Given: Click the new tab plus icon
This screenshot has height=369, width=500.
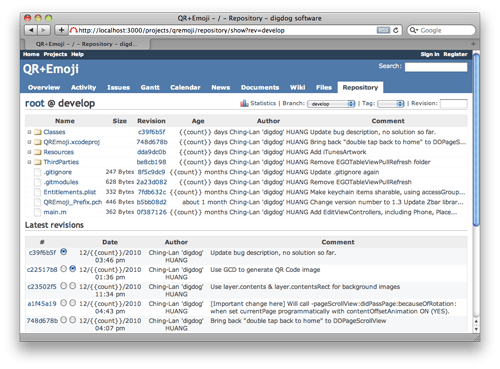Looking at the screenshot, I should point(473,44).
